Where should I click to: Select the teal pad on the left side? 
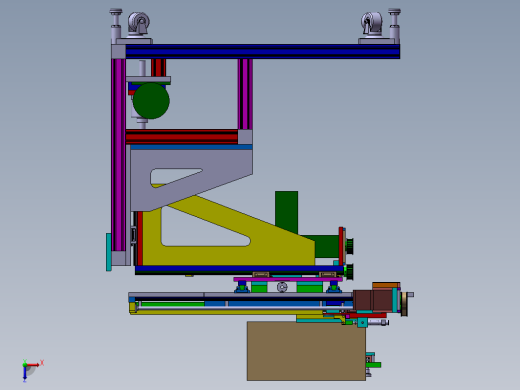pyautogui.click(x=109, y=252)
